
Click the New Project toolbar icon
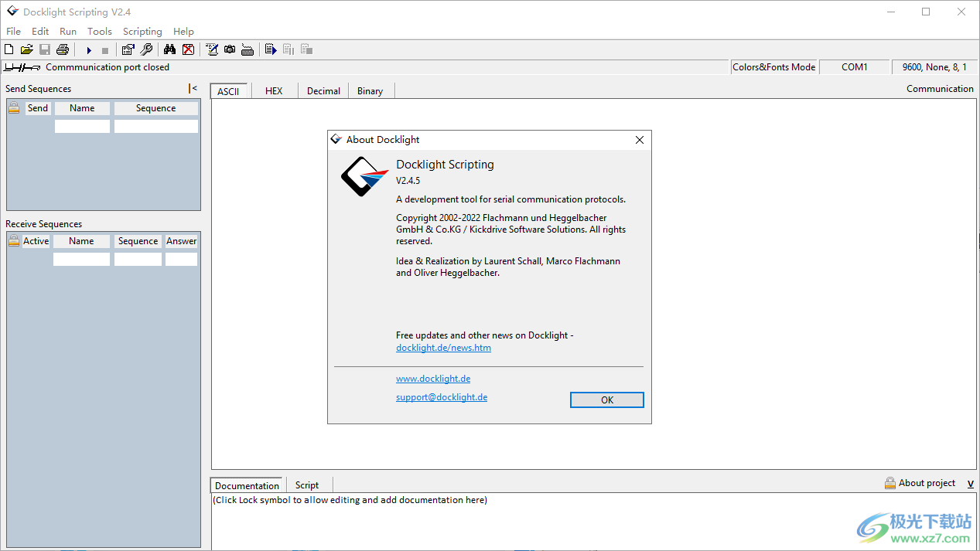click(9, 49)
